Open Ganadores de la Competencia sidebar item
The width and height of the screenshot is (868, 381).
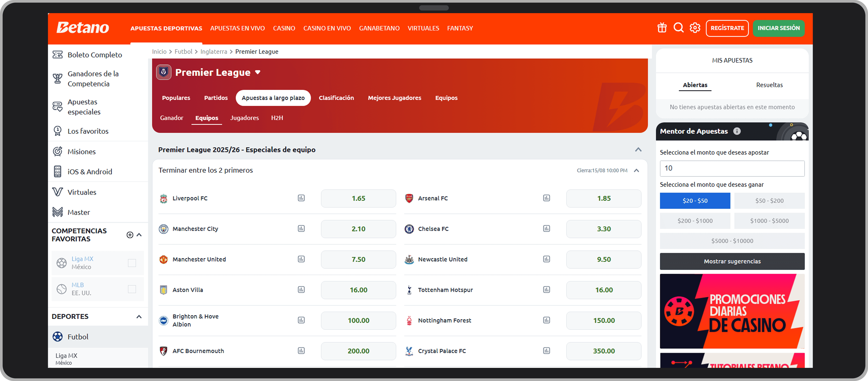coord(98,78)
